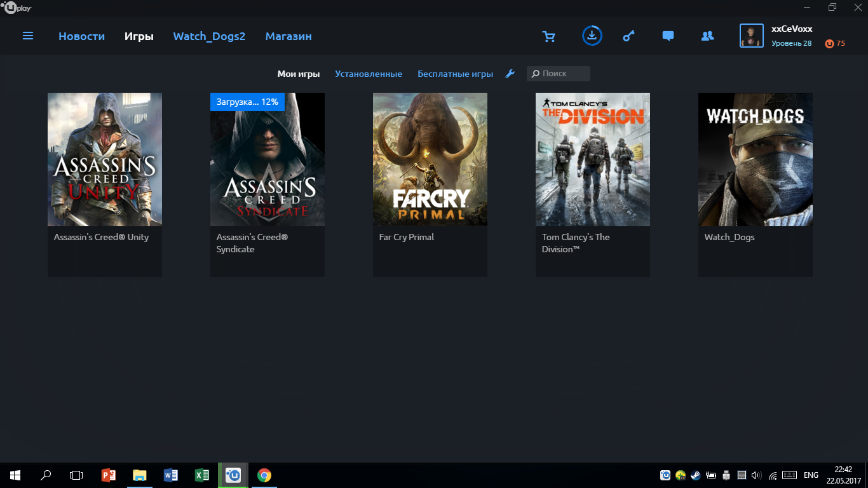Open the Watch_Dogs cover art

pyautogui.click(x=756, y=159)
